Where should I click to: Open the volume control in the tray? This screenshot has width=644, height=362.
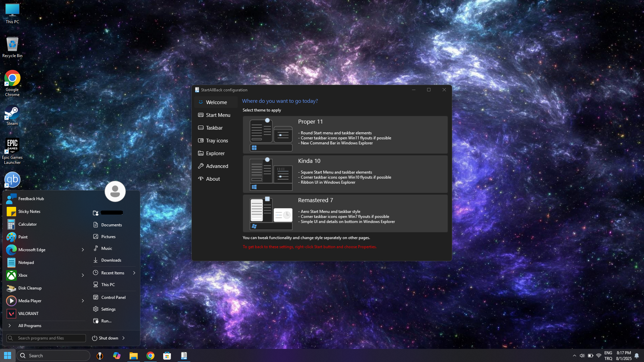click(582, 356)
